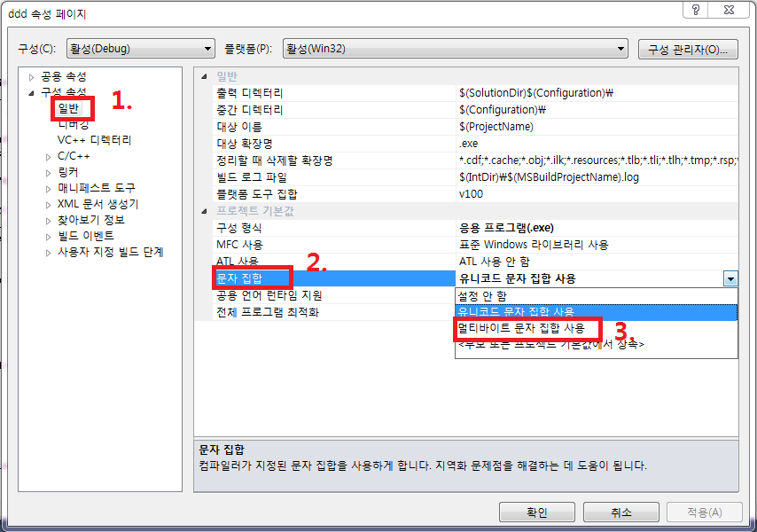757x532 pixels.
Task: Click the 확인 button to confirm
Action: [x=536, y=512]
